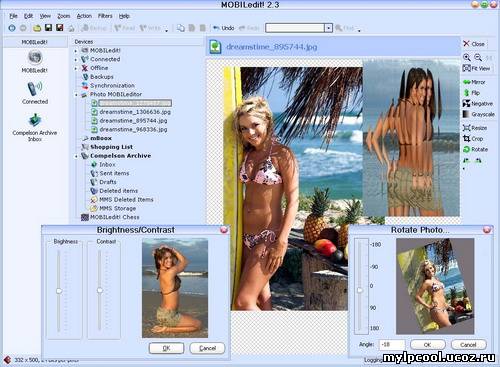The height and width of the screenshot is (367, 500).
Task: Click the Fit View tool
Action: tap(476, 68)
